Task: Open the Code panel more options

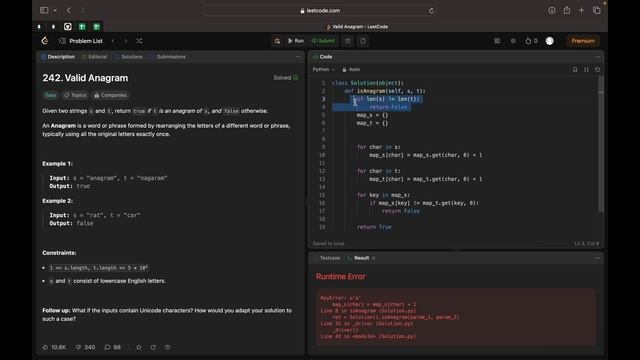Action: [x=598, y=57]
